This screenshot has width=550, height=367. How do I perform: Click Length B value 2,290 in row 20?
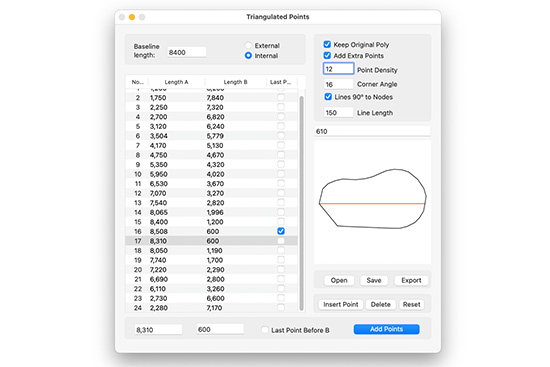click(215, 269)
